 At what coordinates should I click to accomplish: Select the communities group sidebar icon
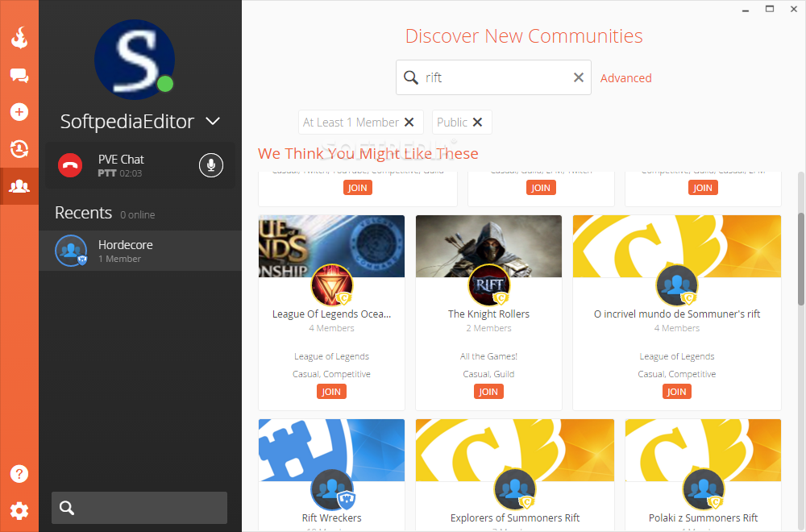click(x=19, y=186)
